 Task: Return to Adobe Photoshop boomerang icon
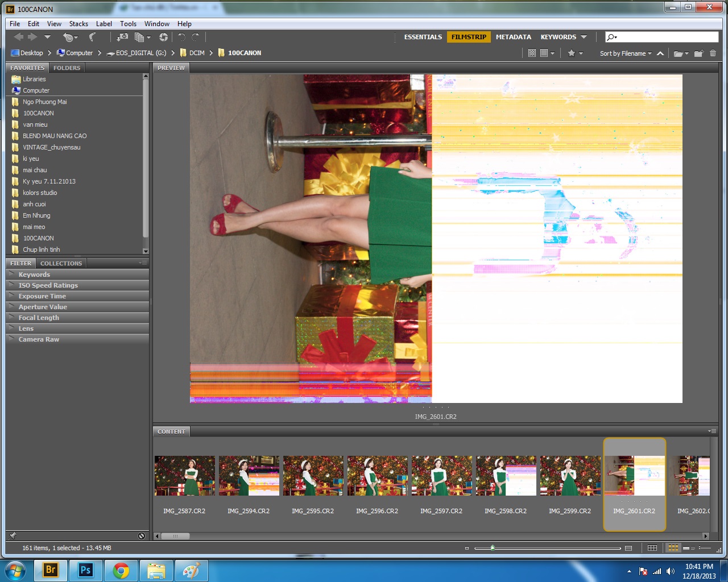pyautogui.click(x=92, y=37)
